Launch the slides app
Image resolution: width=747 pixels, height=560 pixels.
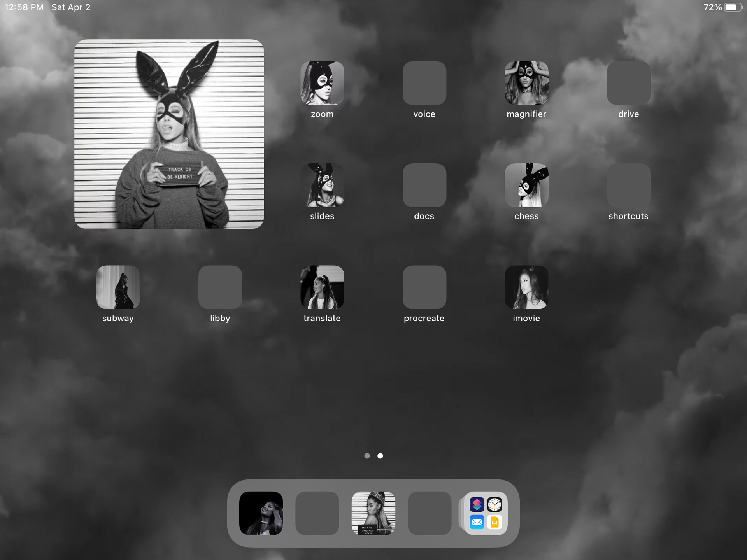point(322,185)
